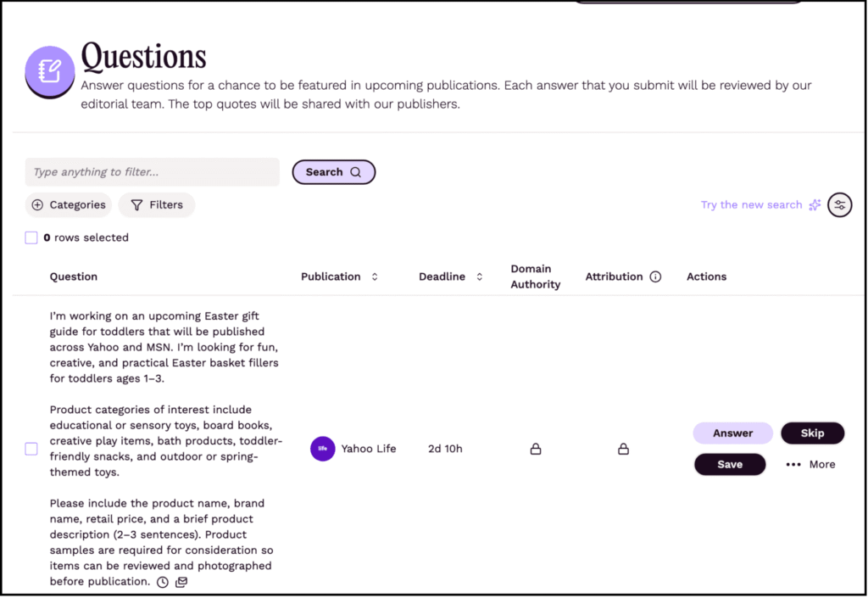Click the Questions page notebook icon
Screen dimensions: 868x598
click(49, 72)
